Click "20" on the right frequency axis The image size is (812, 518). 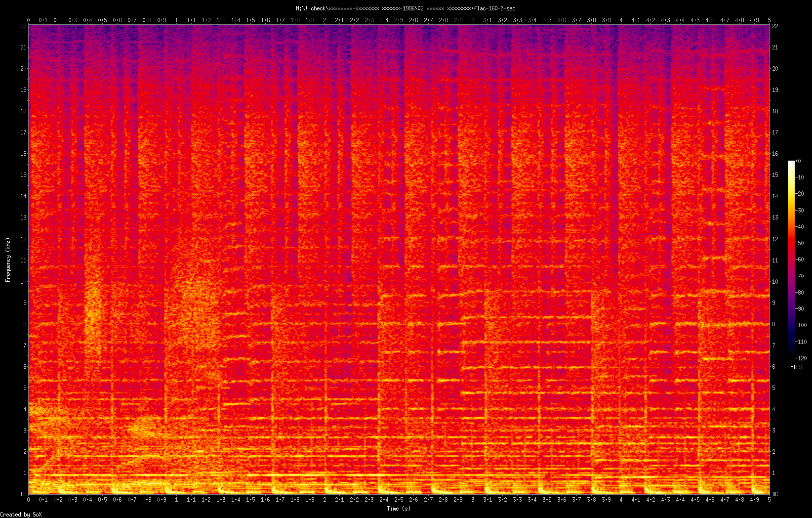775,69
